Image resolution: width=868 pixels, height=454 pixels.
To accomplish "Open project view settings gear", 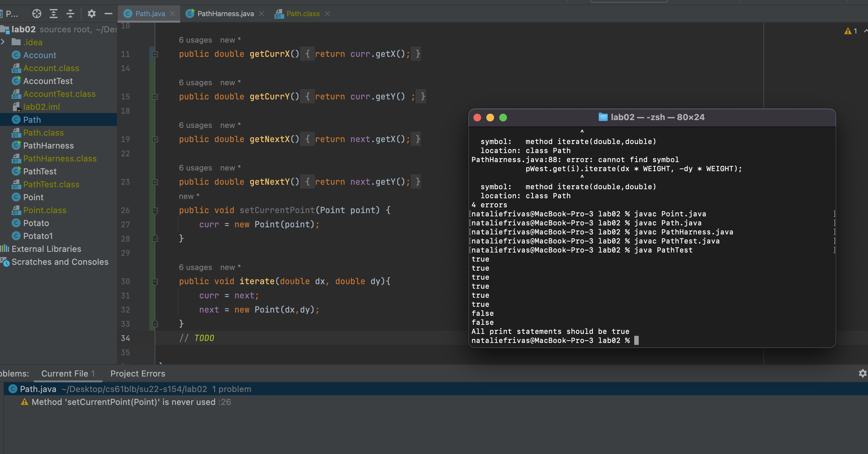I will pos(92,14).
